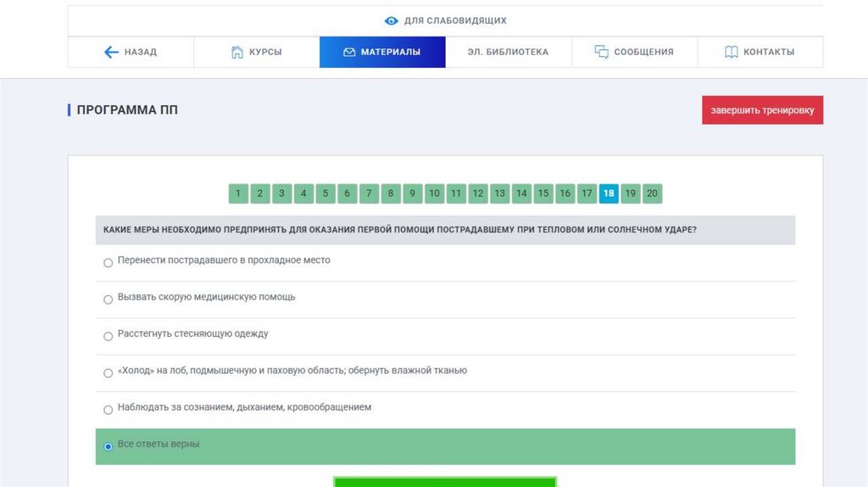Select radio Вызвать скорую медицинскую помощь

tap(108, 299)
